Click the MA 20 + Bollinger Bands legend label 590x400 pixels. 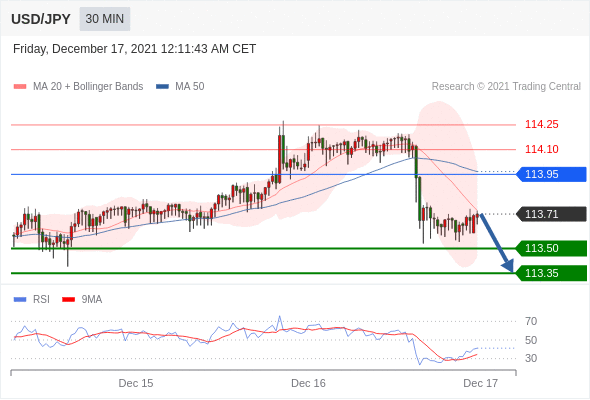click(x=88, y=87)
